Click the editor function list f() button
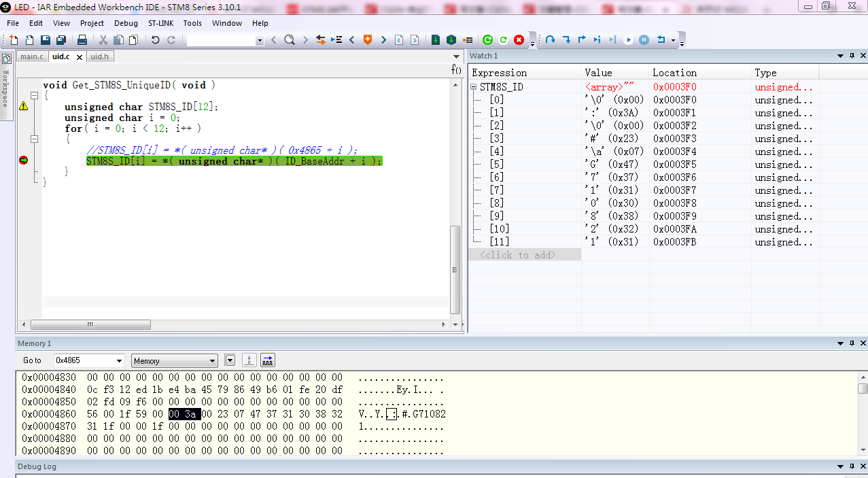The image size is (868, 478). click(x=456, y=70)
